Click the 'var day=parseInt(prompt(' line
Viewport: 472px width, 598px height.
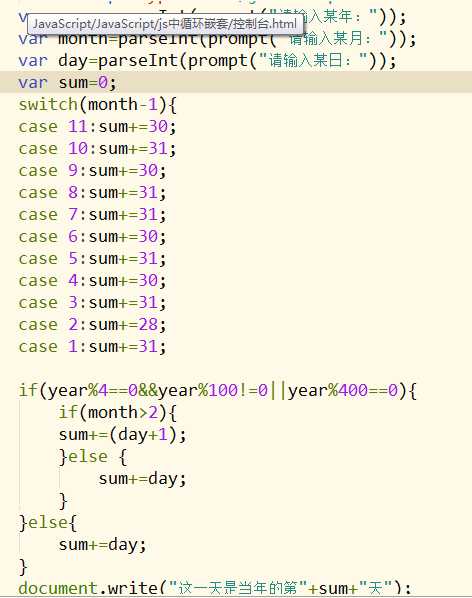pos(207,61)
